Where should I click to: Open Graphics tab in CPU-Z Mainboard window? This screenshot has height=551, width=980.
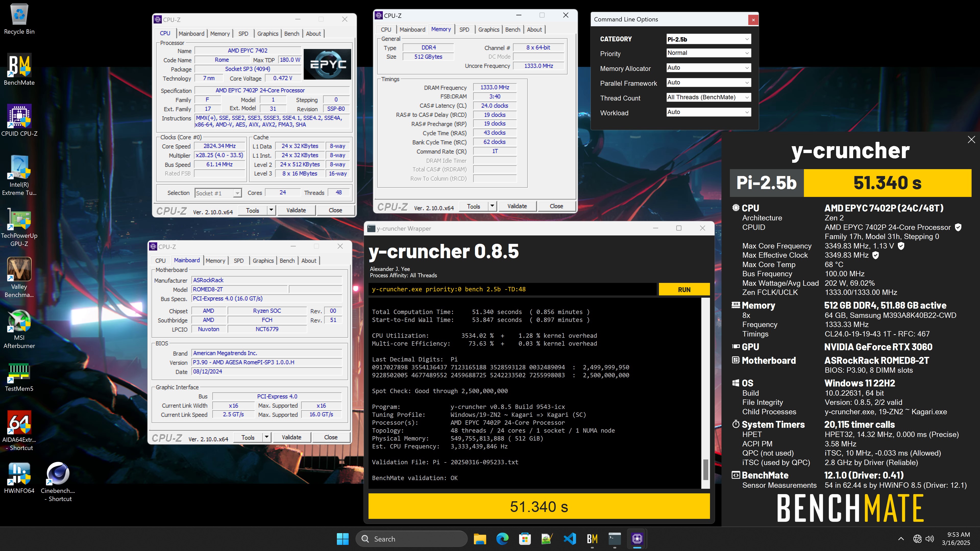click(x=263, y=260)
